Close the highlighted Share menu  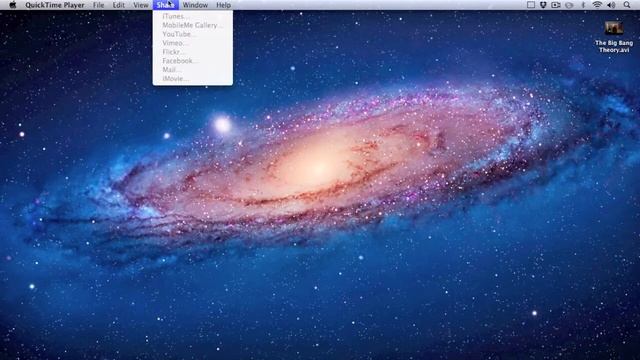pyautogui.click(x=165, y=5)
